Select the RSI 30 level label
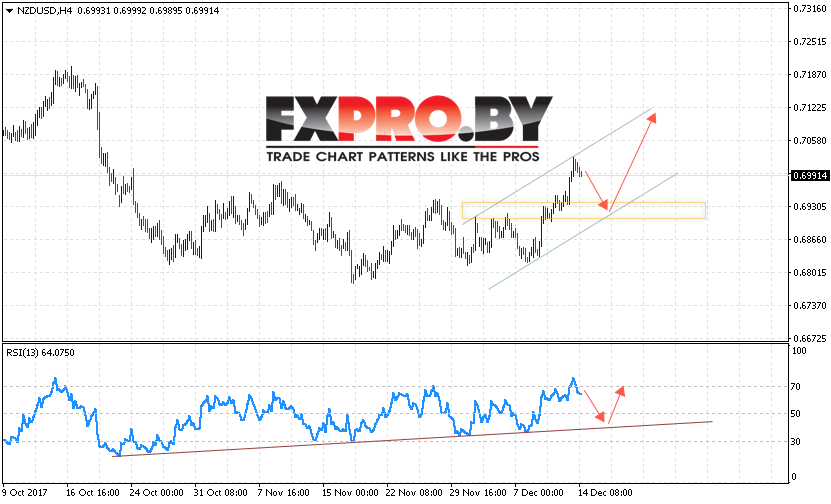Image resolution: width=831 pixels, height=504 pixels. [795, 441]
